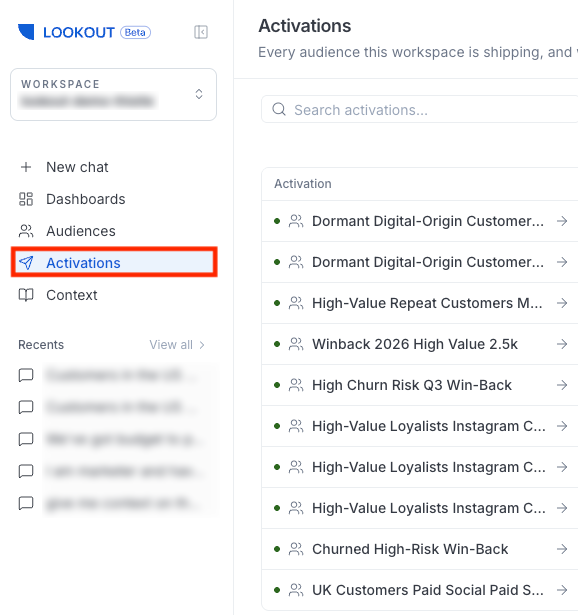The image size is (578, 615).
Task: Open Churned High-Risk Win-Back activation
Action: coord(410,549)
